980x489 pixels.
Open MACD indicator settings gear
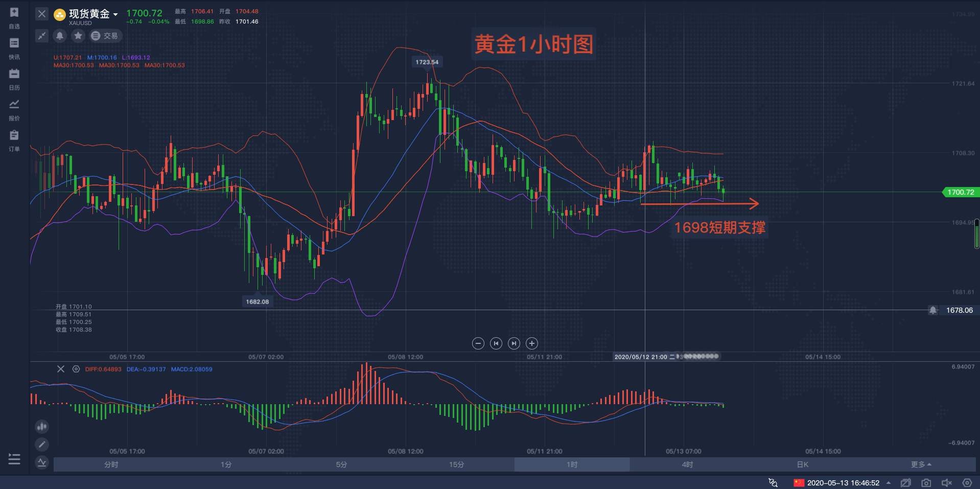pos(76,369)
